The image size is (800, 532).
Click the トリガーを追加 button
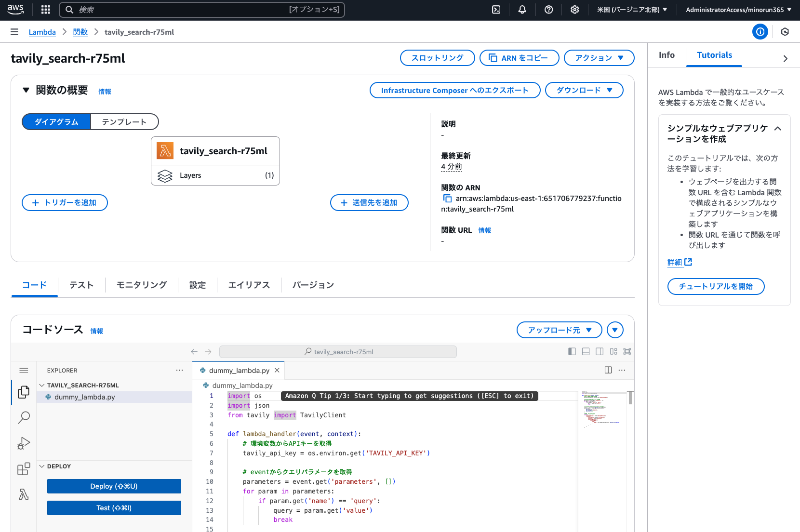pyautogui.click(x=65, y=203)
